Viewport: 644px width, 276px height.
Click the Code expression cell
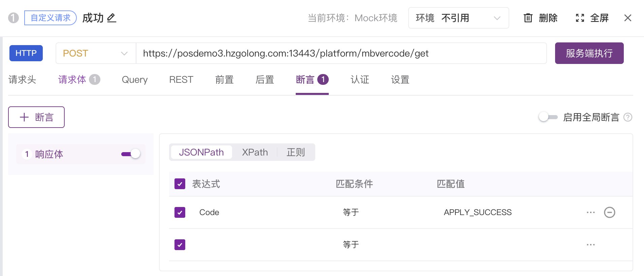coord(209,212)
